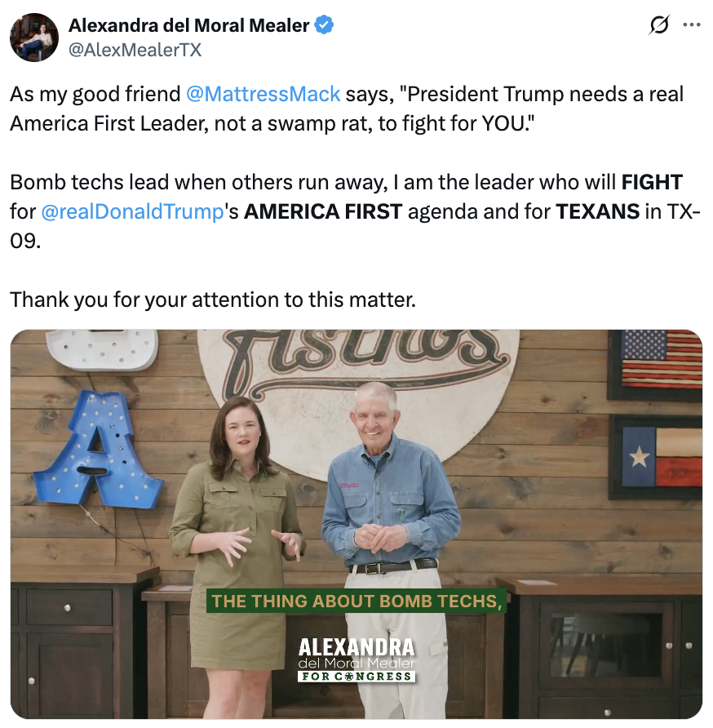
Task: Open the @AlexMealerTX handle link
Action: click(x=135, y=50)
